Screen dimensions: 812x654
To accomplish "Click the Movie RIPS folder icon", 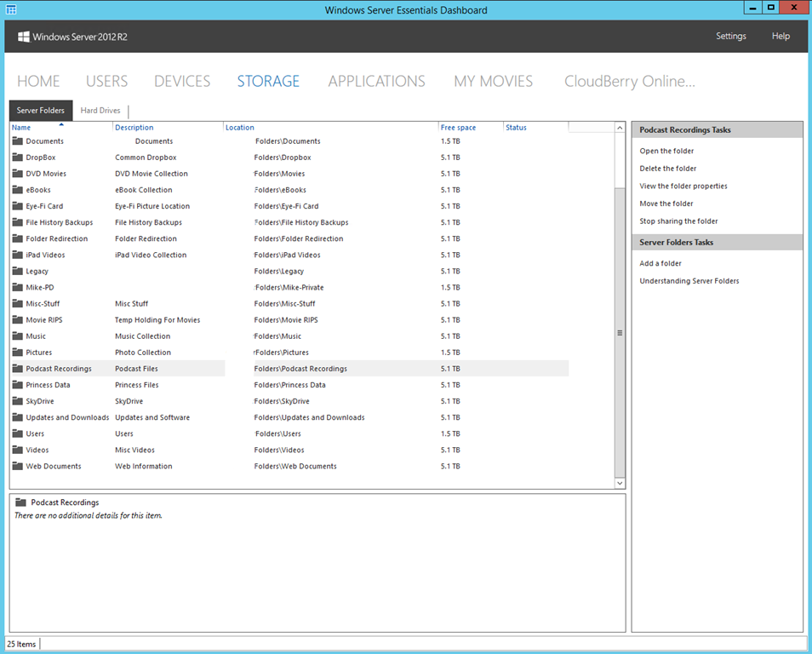I will point(18,319).
